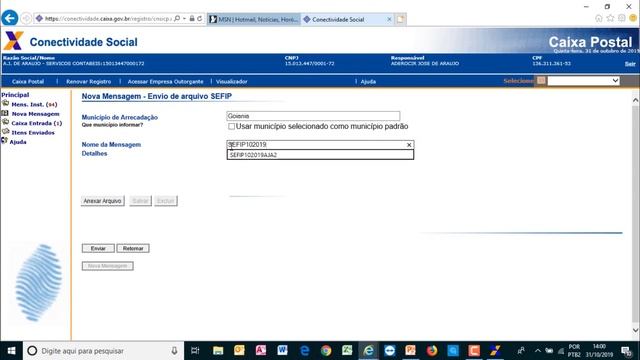Viewport: 640px width, 360px height.
Task: Open the browser tools gear icon
Action: tap(622, 18)
